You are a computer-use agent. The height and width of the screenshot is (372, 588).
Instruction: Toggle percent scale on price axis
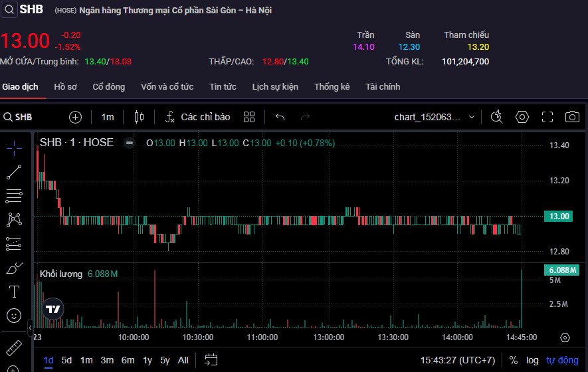click(x=513, y=360)
